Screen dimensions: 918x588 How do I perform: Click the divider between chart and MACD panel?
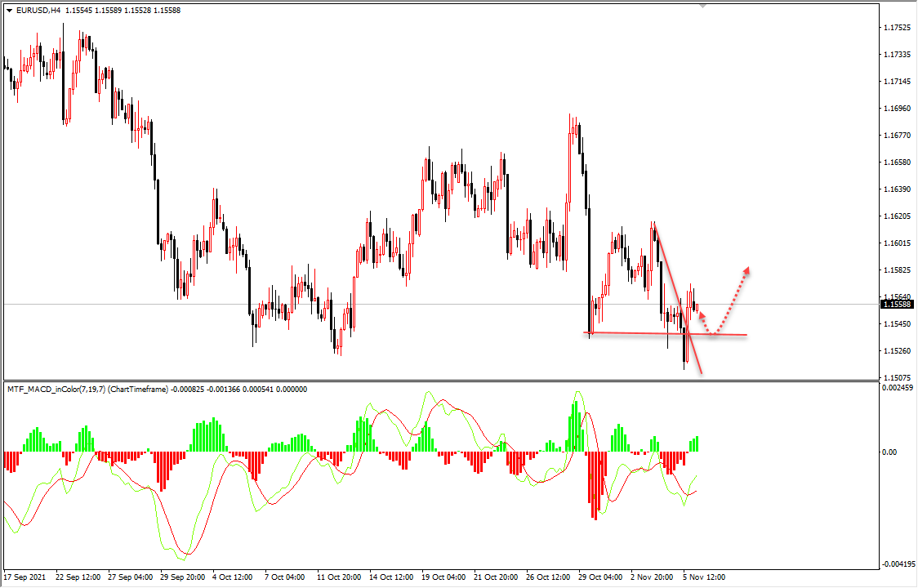[441, 381]
